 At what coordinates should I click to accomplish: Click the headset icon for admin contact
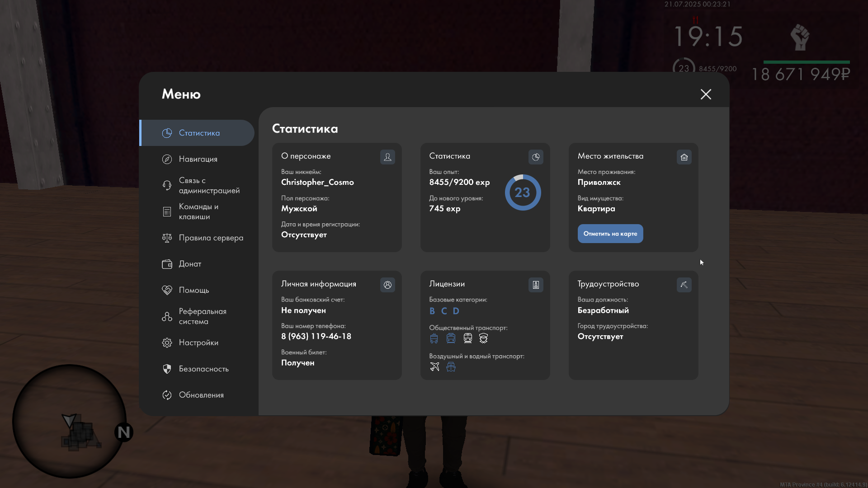coord(167,185)
